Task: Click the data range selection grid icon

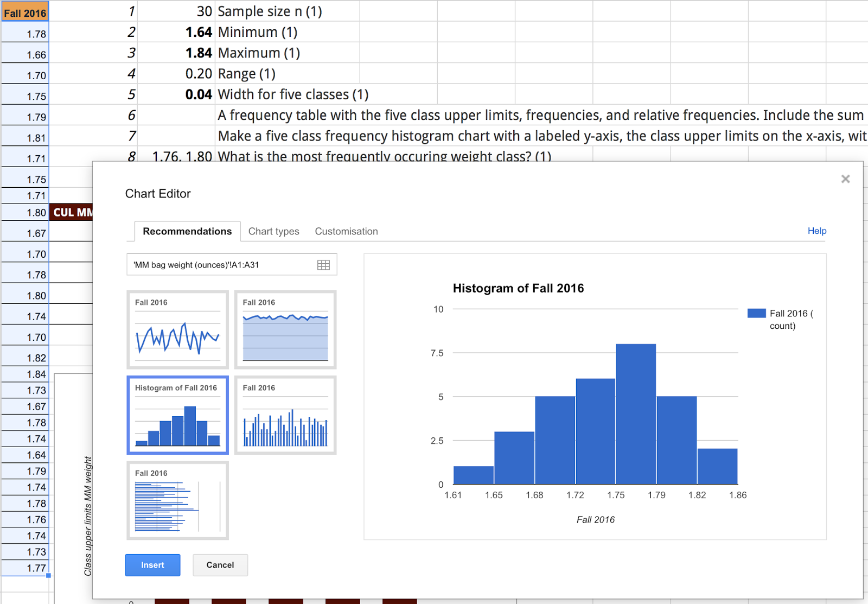Action: (324, 264)
